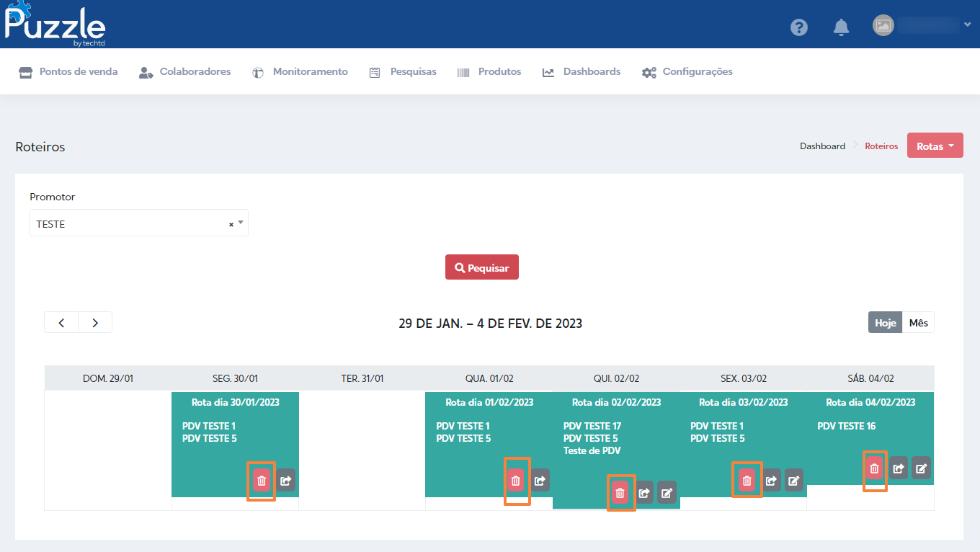Click the user avatar picture

pyautogui.click(x=883, y=26)
